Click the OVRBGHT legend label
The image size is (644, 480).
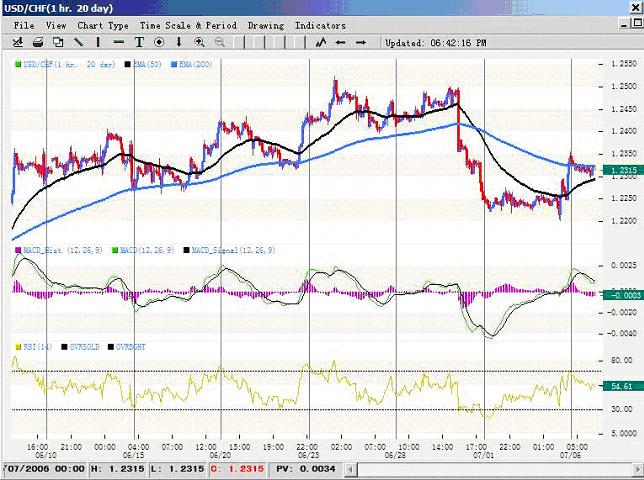131,347
